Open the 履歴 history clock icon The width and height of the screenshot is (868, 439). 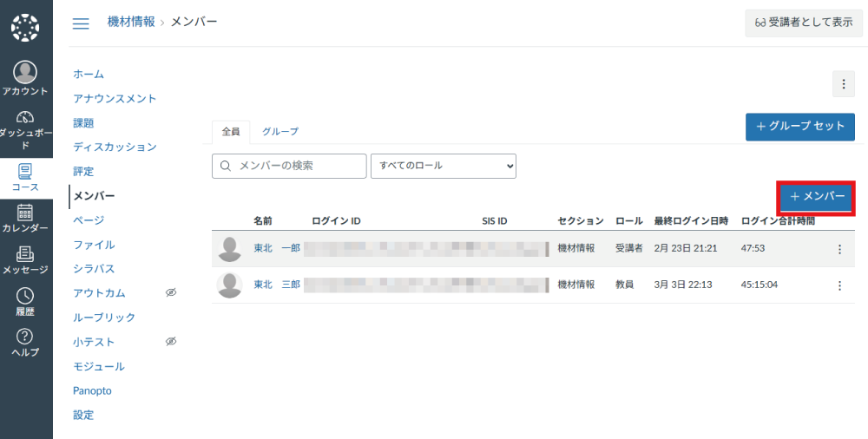point(25,296)
